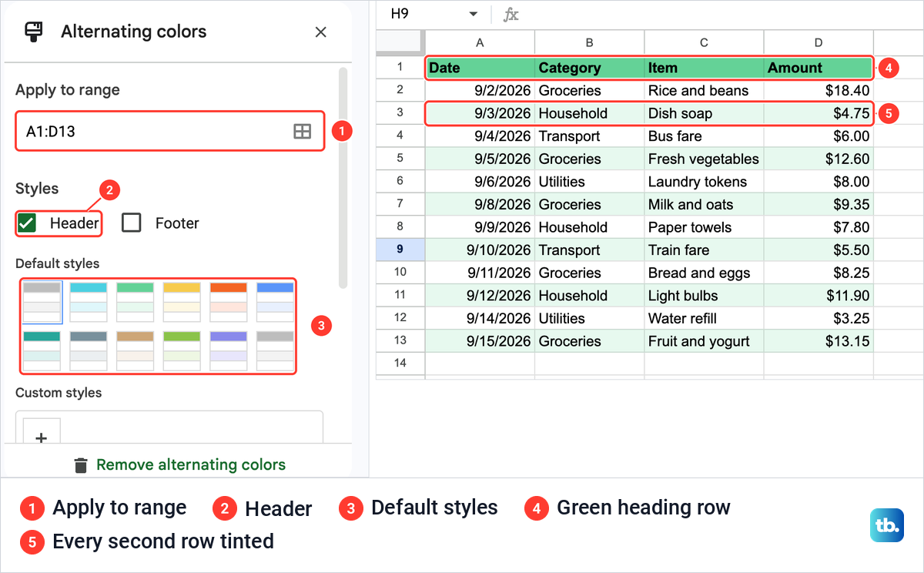Viewport: 924px width, 573px height.
Task: Click the 9/2/2026 date cell
Action: tap(480, 91)
